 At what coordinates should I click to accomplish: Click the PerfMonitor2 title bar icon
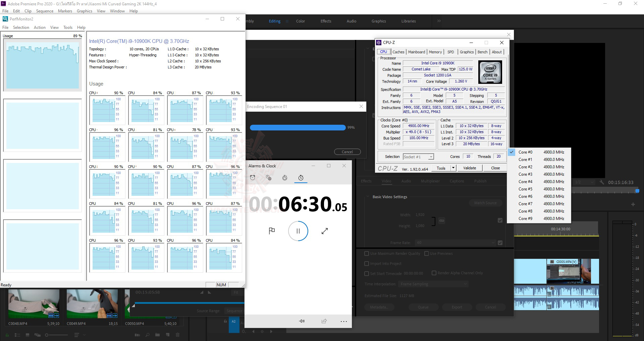(5, 19)
